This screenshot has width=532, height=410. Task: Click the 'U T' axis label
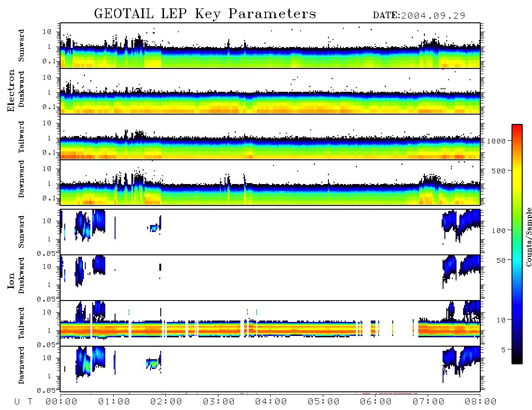(x=23, y=402)
